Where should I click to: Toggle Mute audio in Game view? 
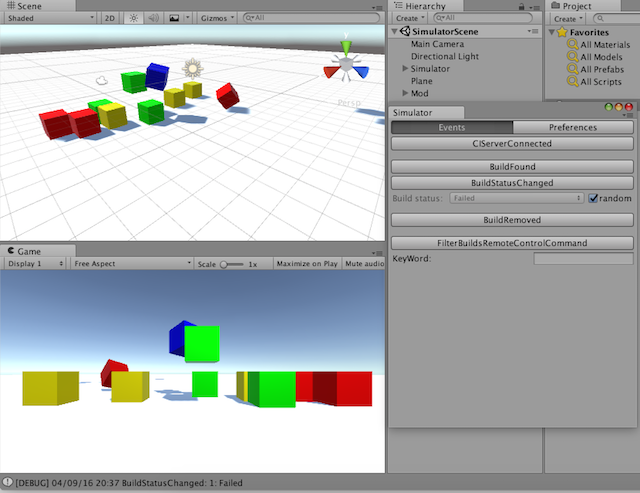coord(364,264)
